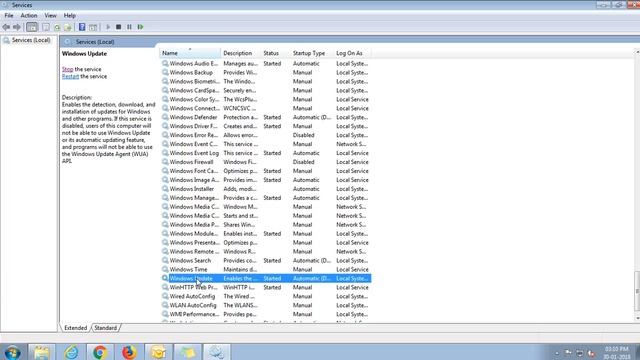Open the Action menu
Viewport: 640px width, 360px height.
click(x=29, y=16)
